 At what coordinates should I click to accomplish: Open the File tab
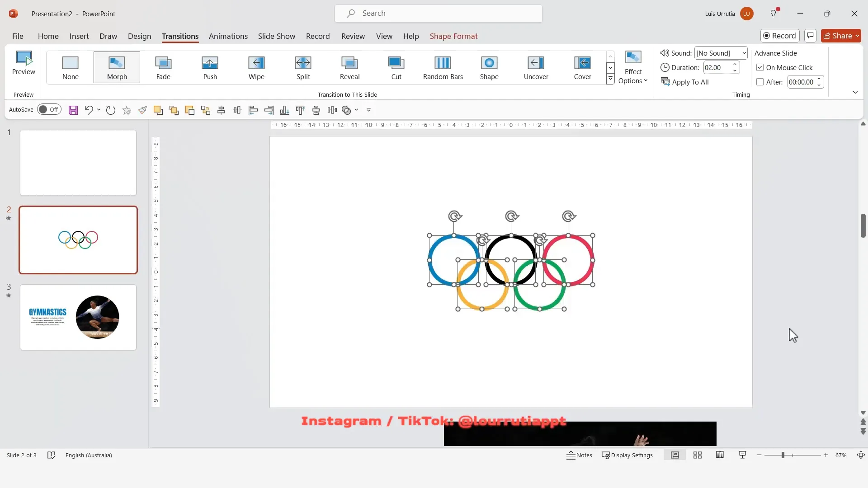click(18, 36)
